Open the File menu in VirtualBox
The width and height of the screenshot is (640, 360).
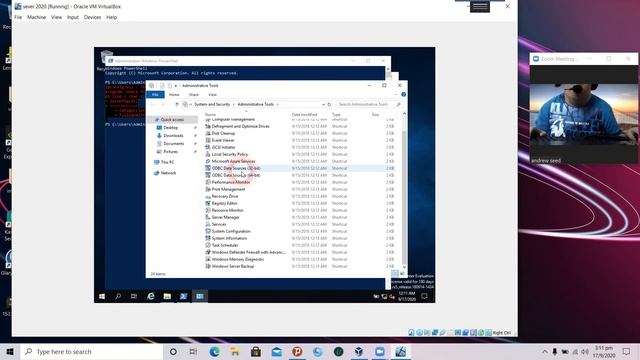(18, 17)
